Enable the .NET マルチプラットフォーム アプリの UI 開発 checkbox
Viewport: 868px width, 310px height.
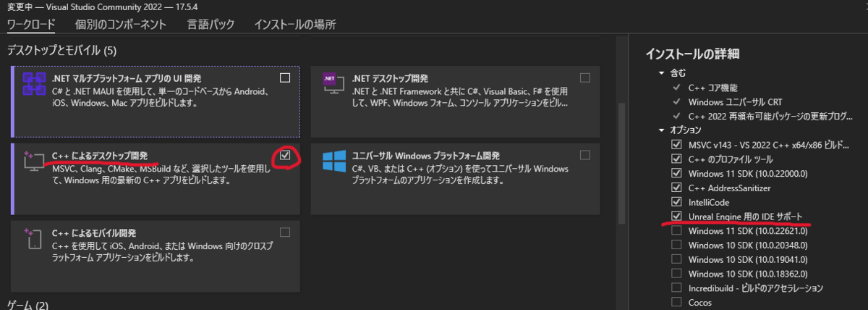[x=285, y=77]
